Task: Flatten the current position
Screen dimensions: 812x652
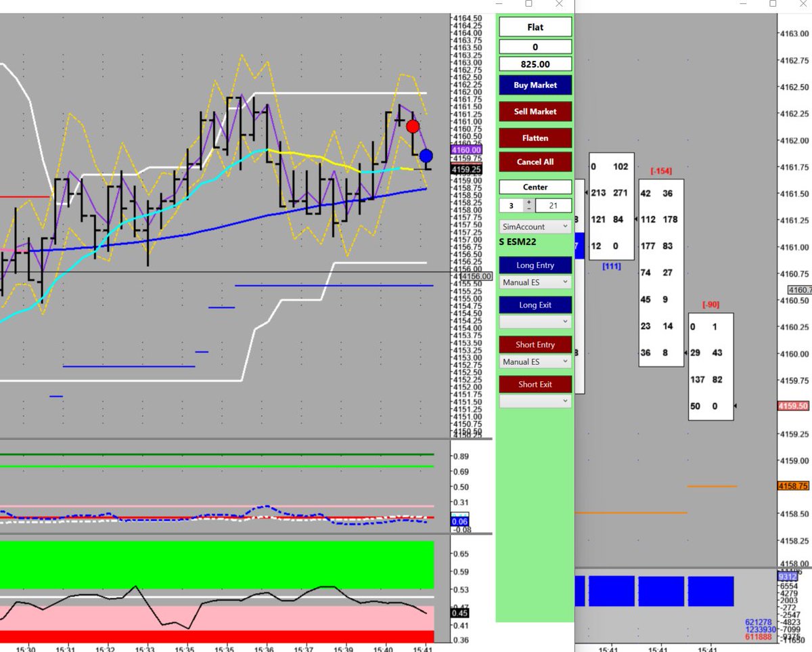Action: pyautogui.click(x=535, y=137)
